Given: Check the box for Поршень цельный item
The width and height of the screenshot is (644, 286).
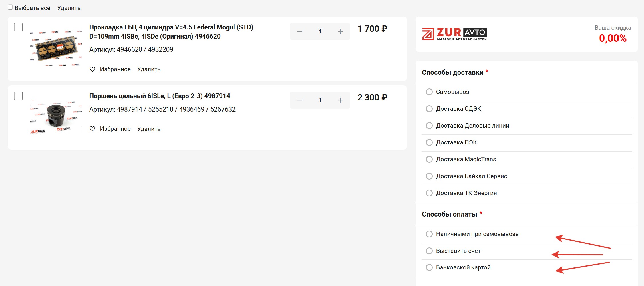Looking at the screenshot, I should click(18, 96).
